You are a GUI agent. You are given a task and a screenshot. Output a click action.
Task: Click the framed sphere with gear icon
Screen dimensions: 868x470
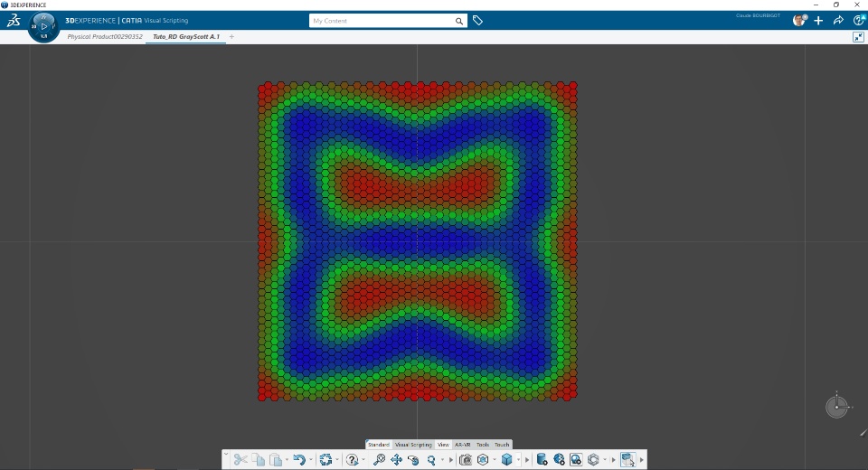[576, 459]
